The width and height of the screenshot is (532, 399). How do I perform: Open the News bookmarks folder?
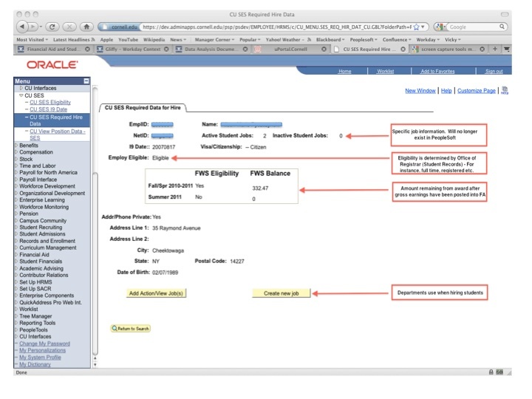tap(178, 40)
